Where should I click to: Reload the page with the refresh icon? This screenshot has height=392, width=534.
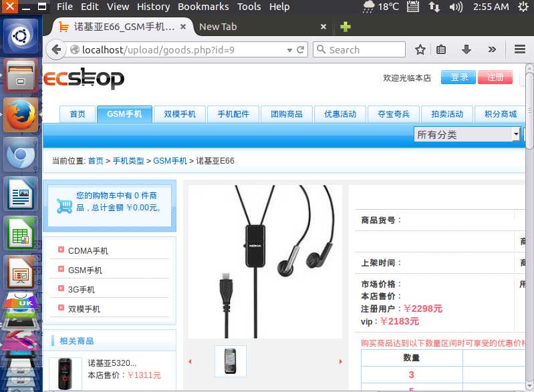click(300, 49)
